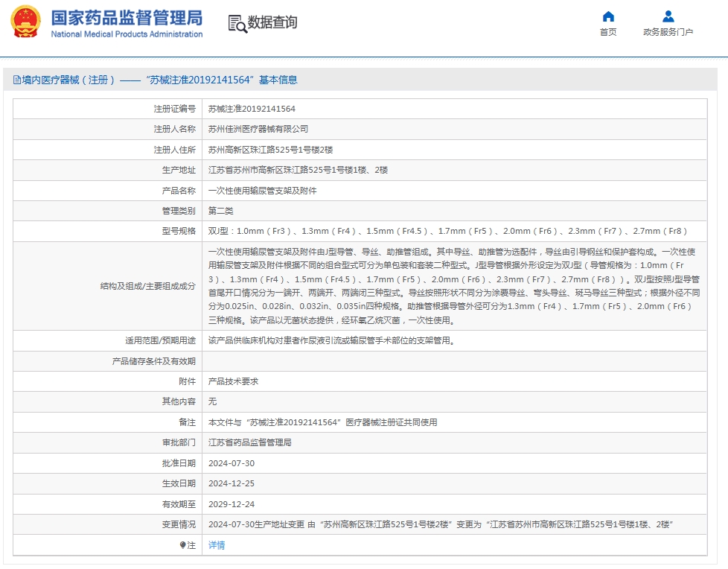
Task: Click the 注册人名称 label
Action: pos(175,129)
